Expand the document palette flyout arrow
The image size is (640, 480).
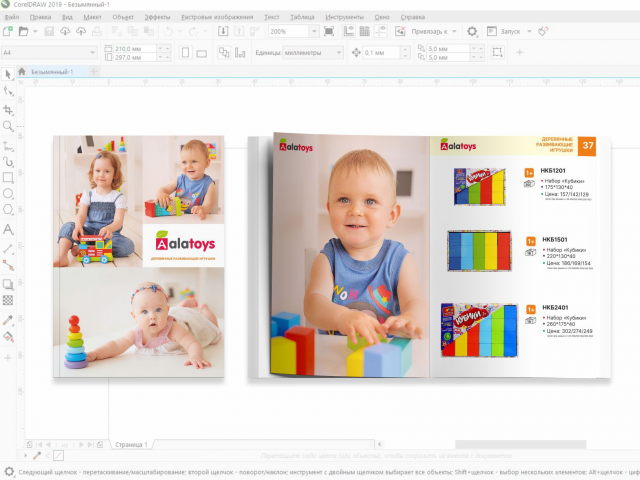(25, 455)
